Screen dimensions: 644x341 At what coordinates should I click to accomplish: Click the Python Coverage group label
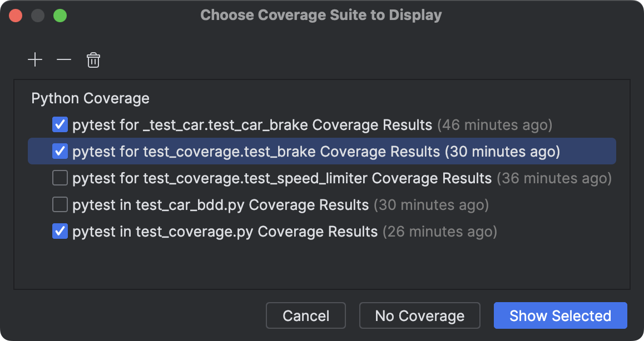click(90, 98)
